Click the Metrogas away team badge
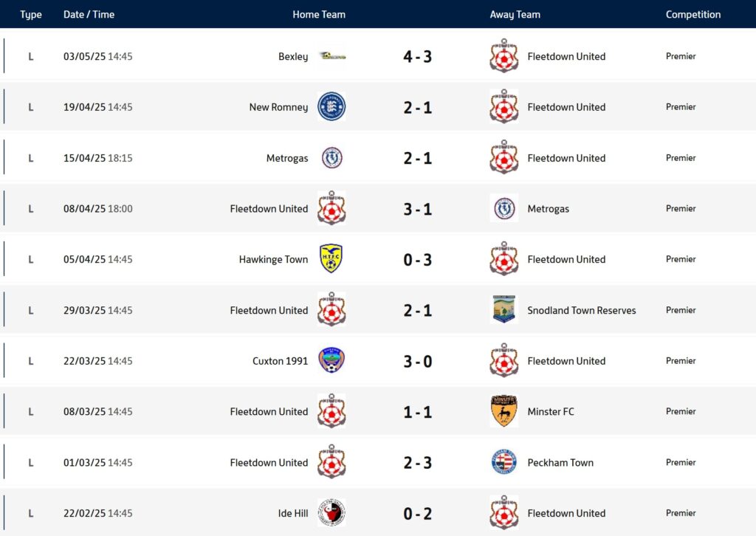This screenshot has width=756, height=536. click(504, 208)
